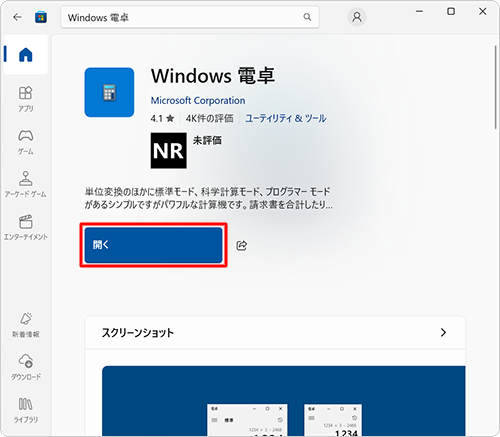This screenshot has width=500, height=437.
Task: Click the Microsoft Store logo icon
Action: click(x=41, y=17)
